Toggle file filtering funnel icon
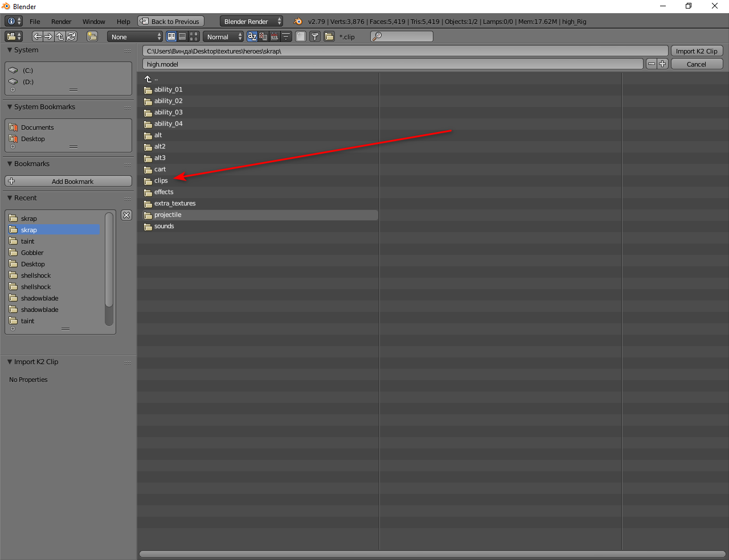 315,36
